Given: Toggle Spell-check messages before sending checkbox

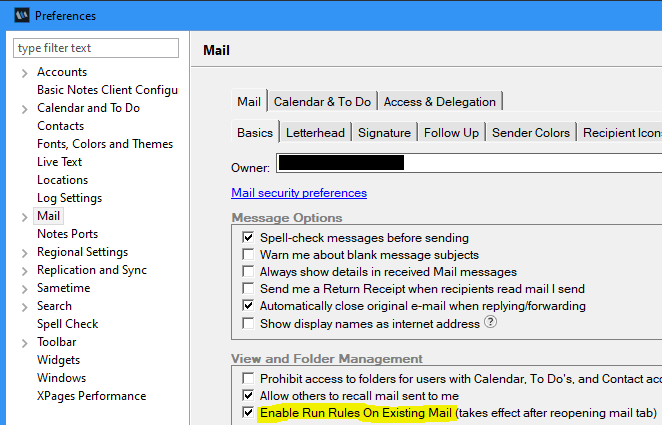Looking at the screenshot, I should pos(248,238).
